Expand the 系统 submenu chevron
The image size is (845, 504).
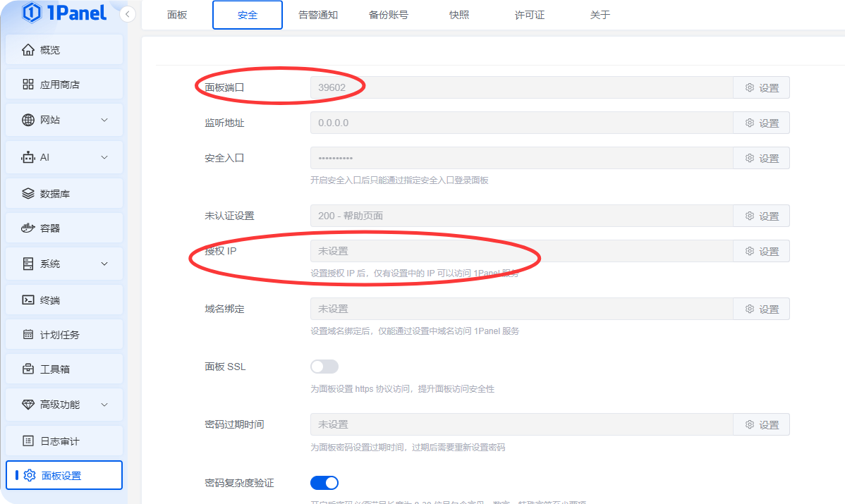point(104,264)
